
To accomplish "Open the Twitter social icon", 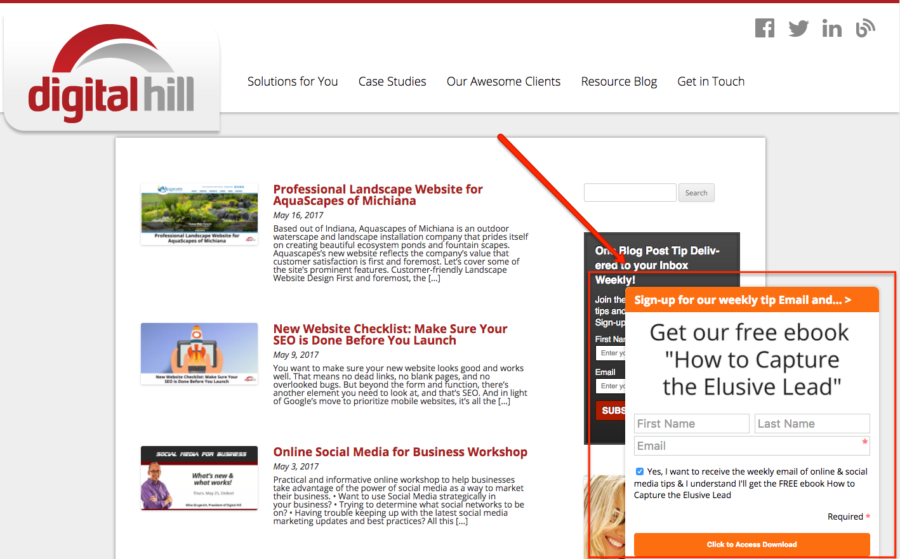I will 798,28.
